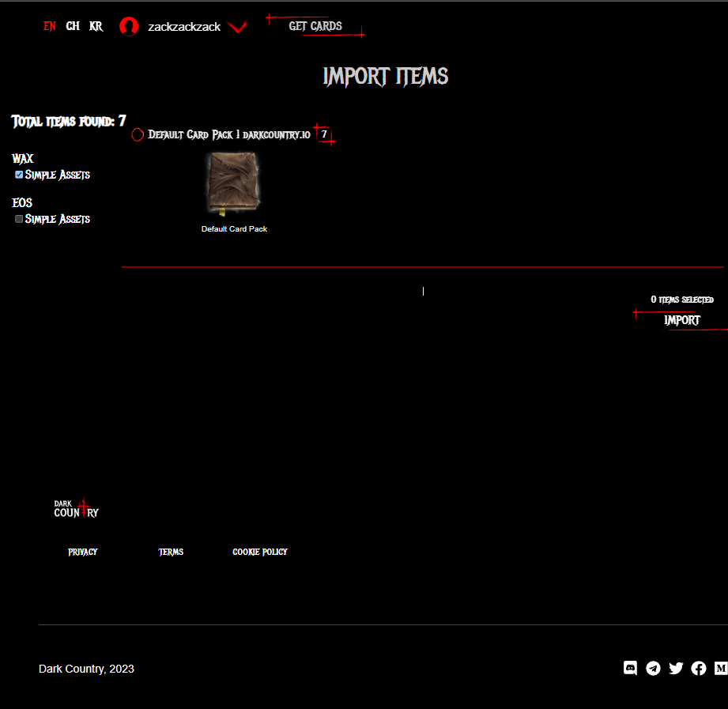Switch language to CH
Viewport: 728px width, 709px height.
point(73,26)
